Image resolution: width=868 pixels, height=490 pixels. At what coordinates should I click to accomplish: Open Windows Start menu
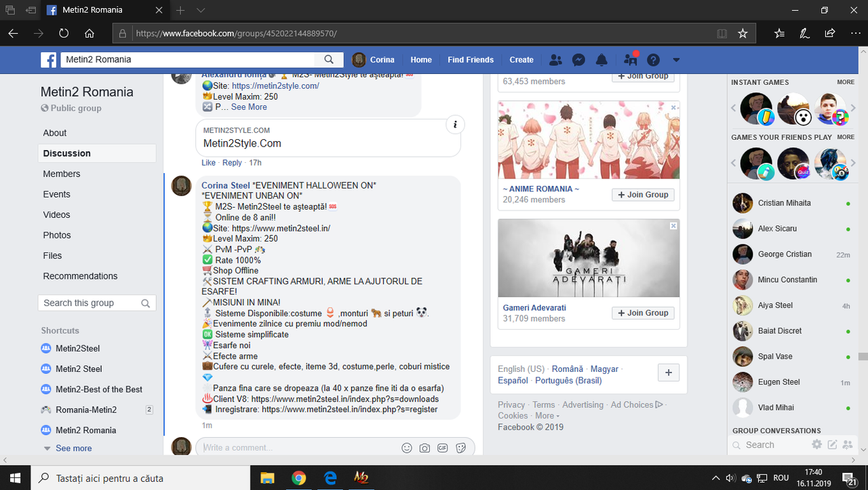point(16,478)
